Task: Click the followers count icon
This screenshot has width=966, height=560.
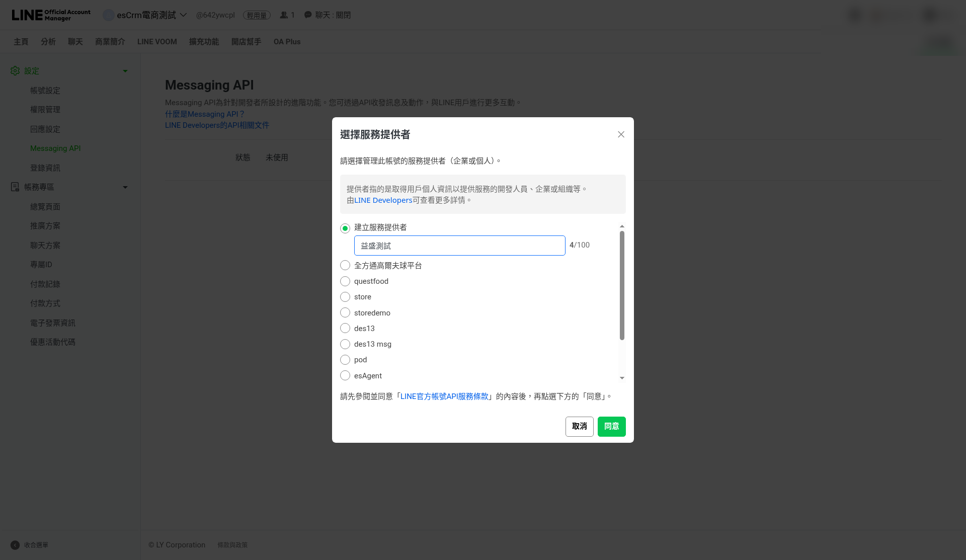Action: click(x=284, y=15)
